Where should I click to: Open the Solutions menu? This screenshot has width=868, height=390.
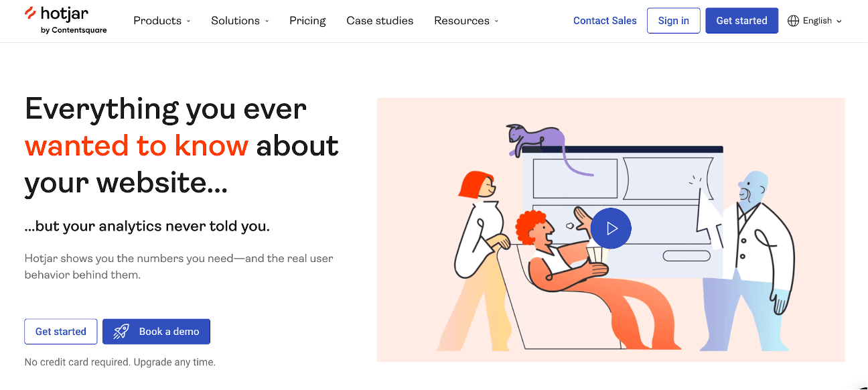coord(240,21)
